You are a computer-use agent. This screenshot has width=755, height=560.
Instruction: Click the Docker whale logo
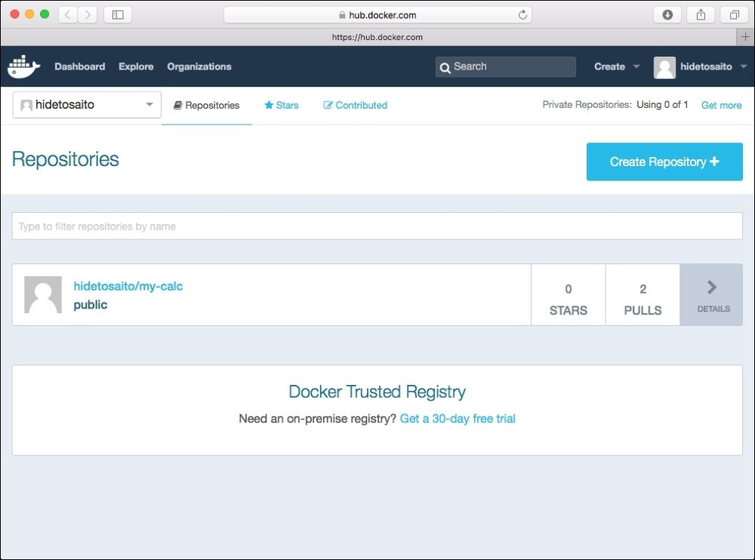tap(23, 66)
